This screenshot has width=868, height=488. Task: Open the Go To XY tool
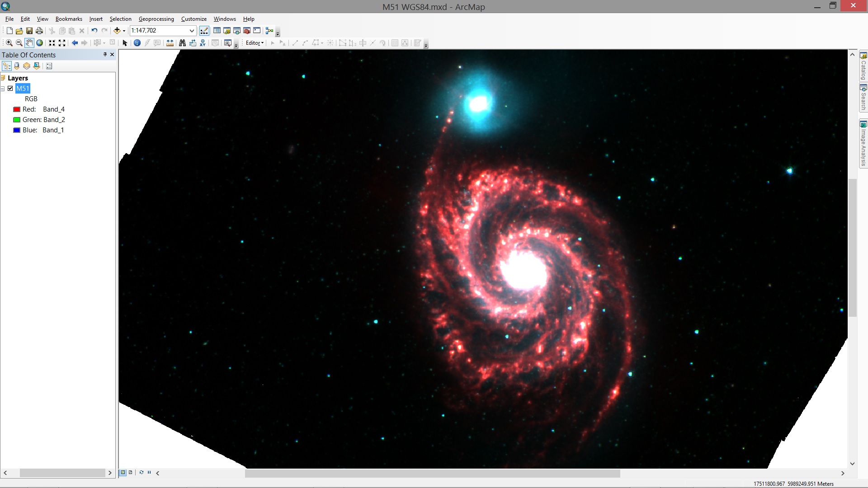(x=203, y=42)
